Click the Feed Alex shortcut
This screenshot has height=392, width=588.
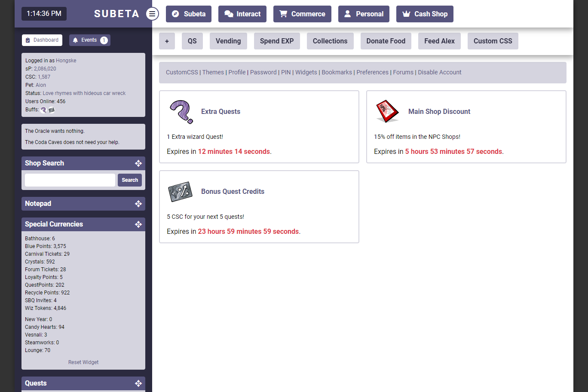pyautogui.click(x=439, y=41)
